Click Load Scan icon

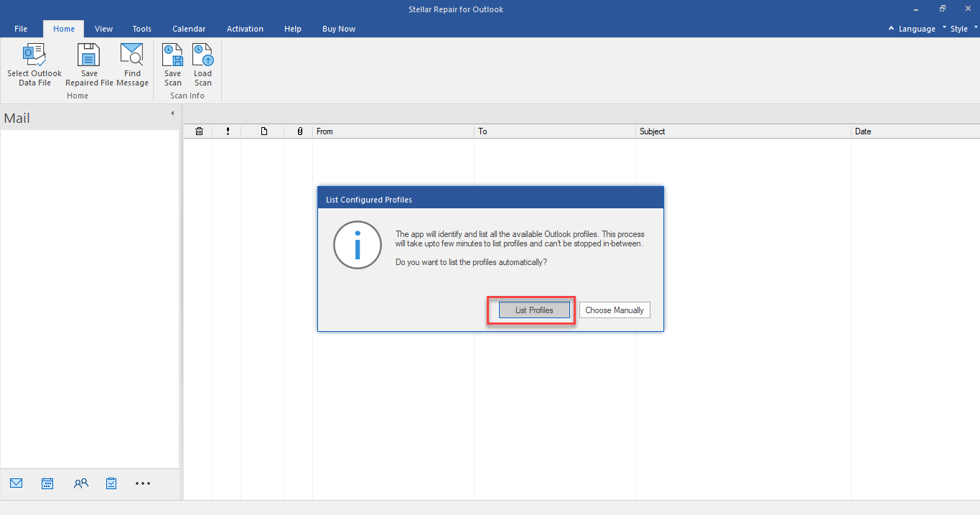[203, 55]
